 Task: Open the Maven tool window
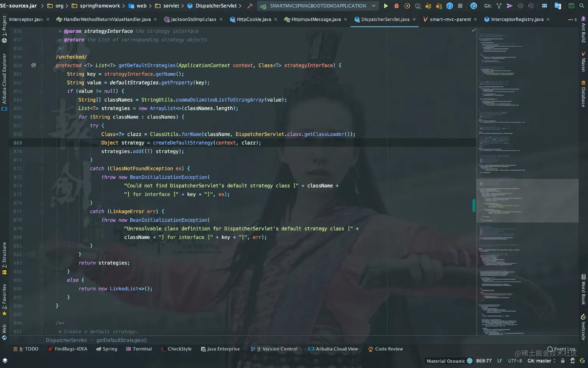[x=583, y=62]
